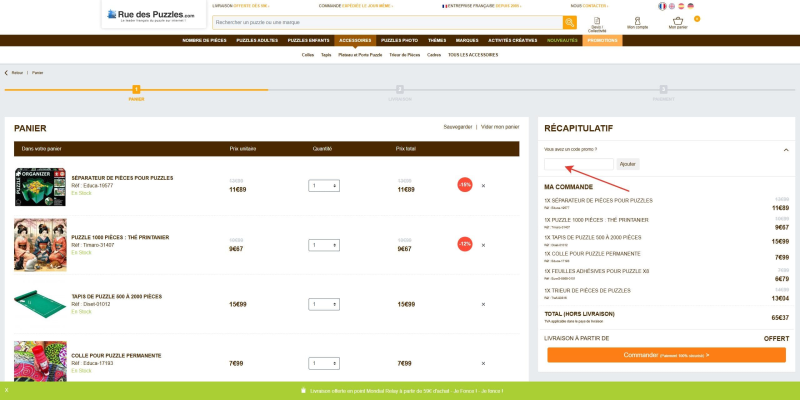The image size is (800, 400).
Task: Open Tapis de puzzle 500 à 2000 title
Action: click(x=116, y=296)
